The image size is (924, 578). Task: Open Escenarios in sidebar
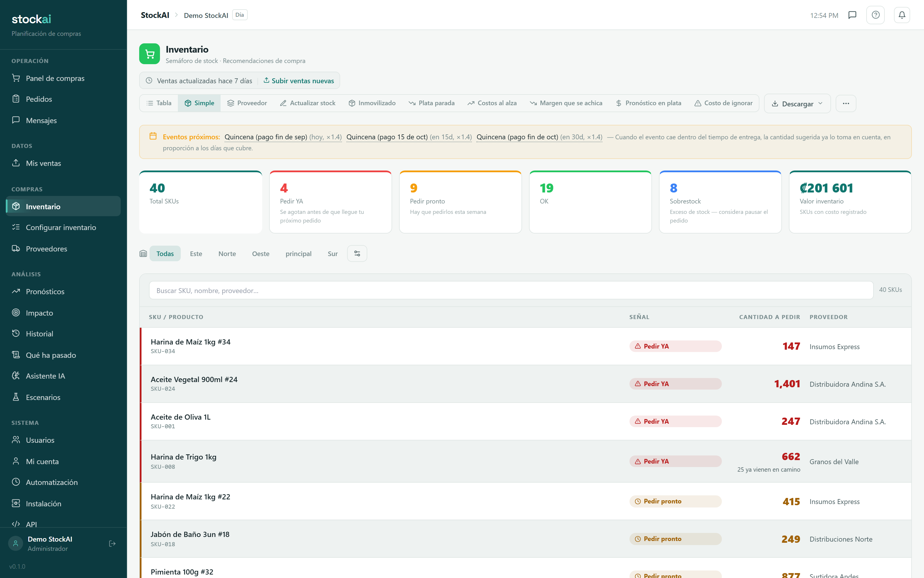(64, 398)
